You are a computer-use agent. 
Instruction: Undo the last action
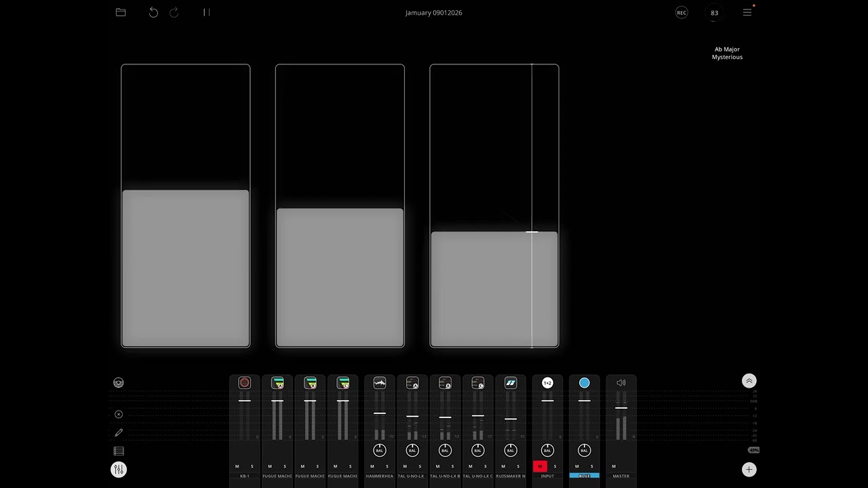pyautogui.click(x=153, y=12)
